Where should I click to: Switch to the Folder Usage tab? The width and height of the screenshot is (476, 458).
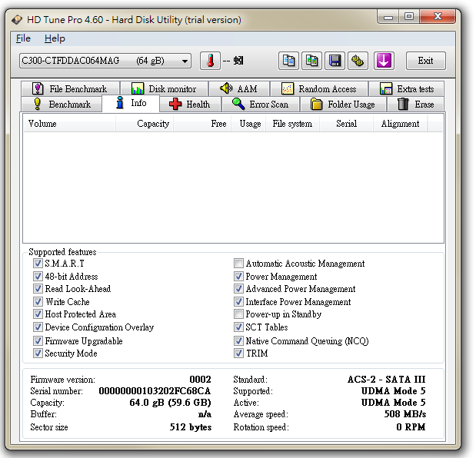(x=343, y=104)
